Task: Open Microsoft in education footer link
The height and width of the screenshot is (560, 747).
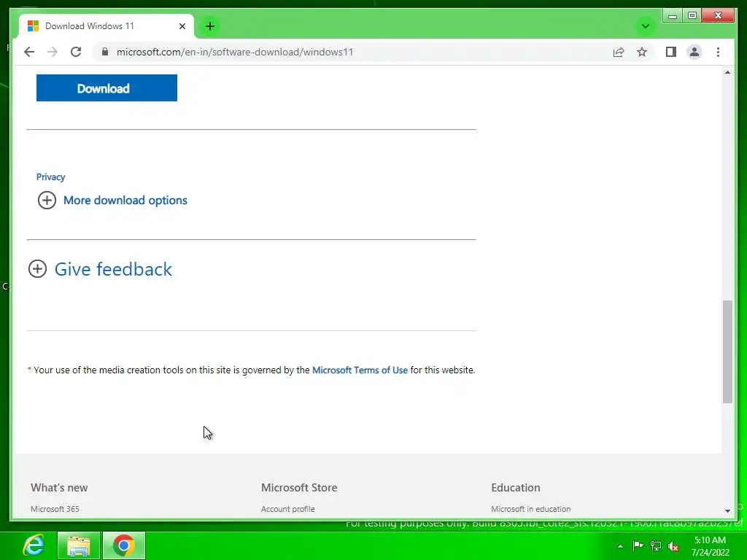Action: tap(531, 508)
